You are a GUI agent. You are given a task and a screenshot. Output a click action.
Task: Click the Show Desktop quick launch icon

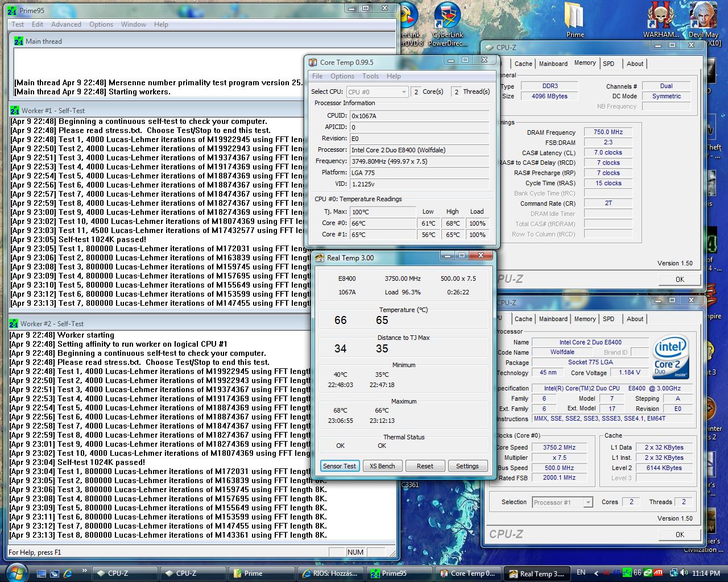tap(42, 573)
